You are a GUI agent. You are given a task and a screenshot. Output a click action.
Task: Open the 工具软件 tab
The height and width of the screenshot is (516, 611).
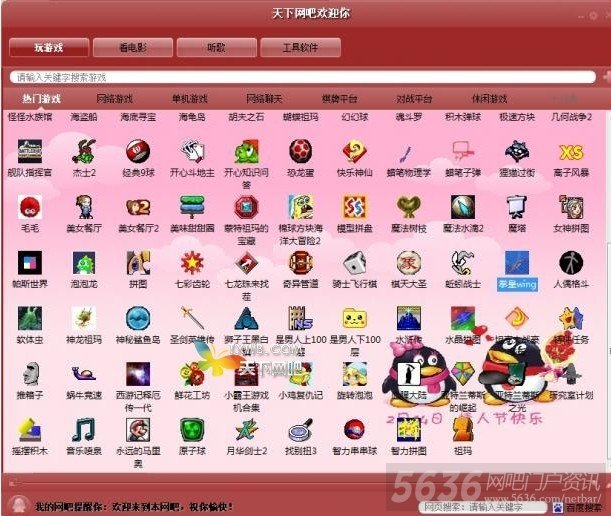tap(300, 48)
